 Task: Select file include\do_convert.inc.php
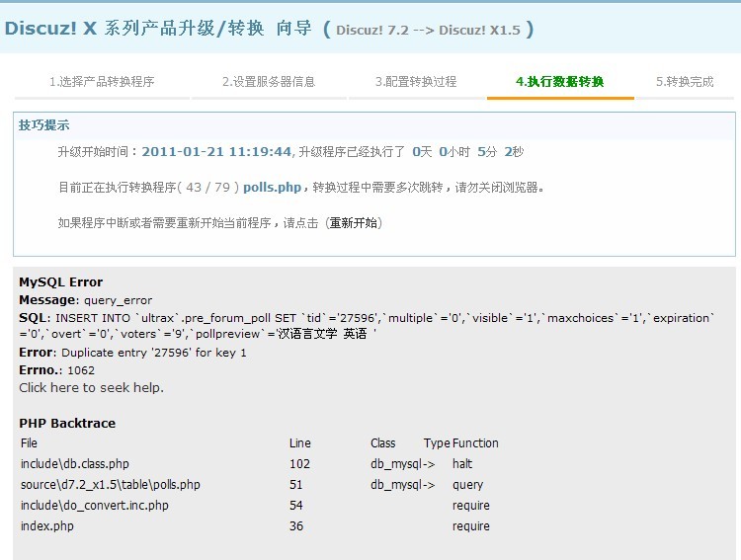coord(95,505)
